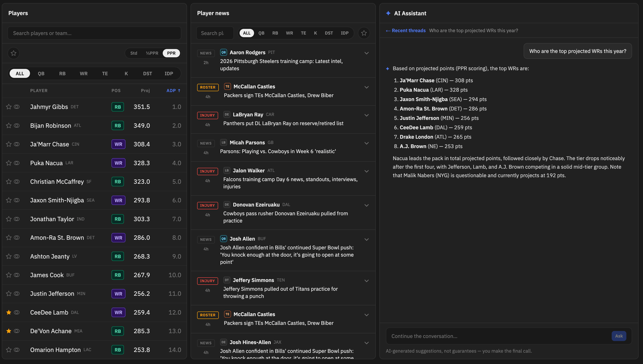Image resolution: width=643 pixels, height=364 pixels.
Task: Click the compare icon for Jaxon Smith-Njigba
Action: 17,200
